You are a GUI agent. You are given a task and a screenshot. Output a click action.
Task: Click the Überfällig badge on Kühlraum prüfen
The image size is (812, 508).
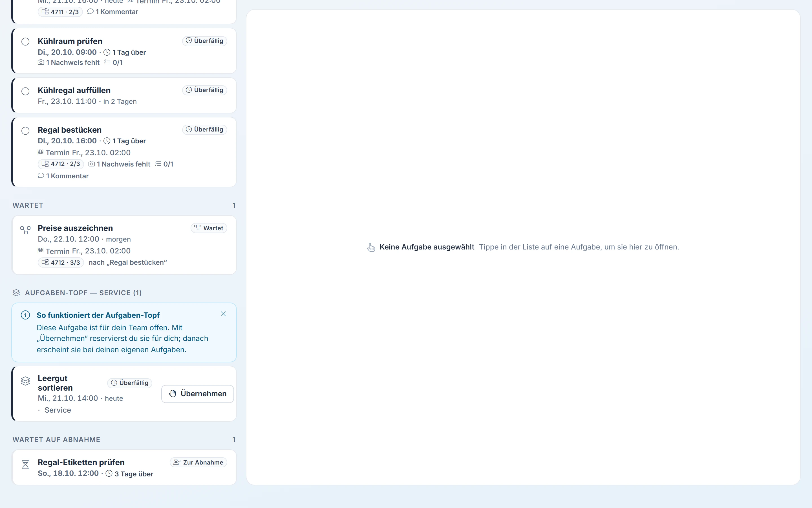point(205,41)
